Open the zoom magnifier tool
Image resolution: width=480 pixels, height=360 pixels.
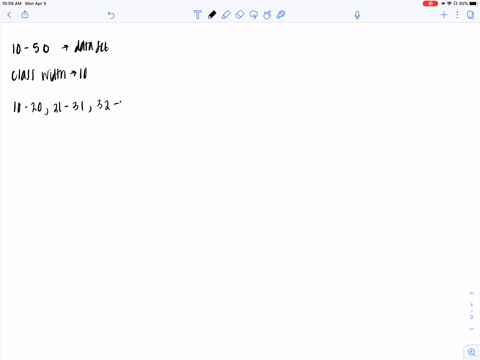click(x=472, y=352)
